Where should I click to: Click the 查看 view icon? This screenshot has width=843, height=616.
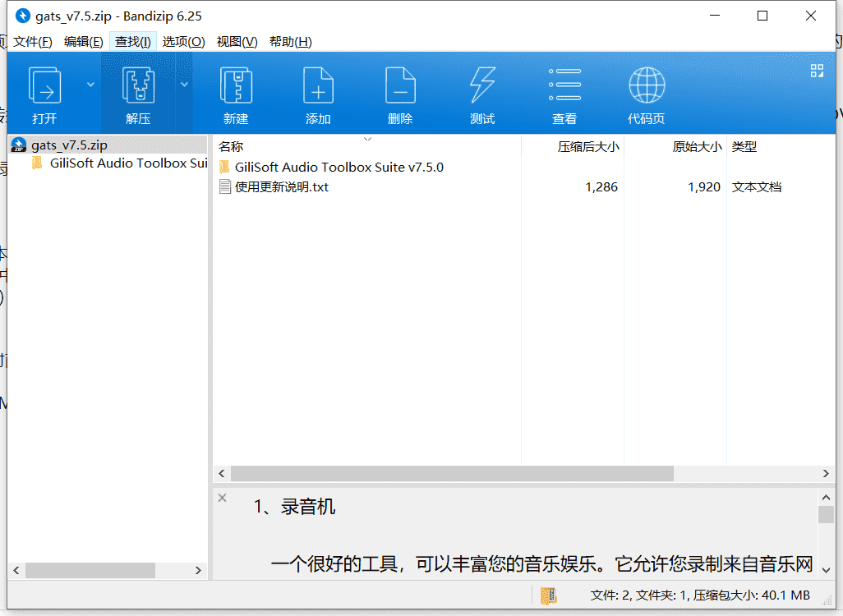564,95
